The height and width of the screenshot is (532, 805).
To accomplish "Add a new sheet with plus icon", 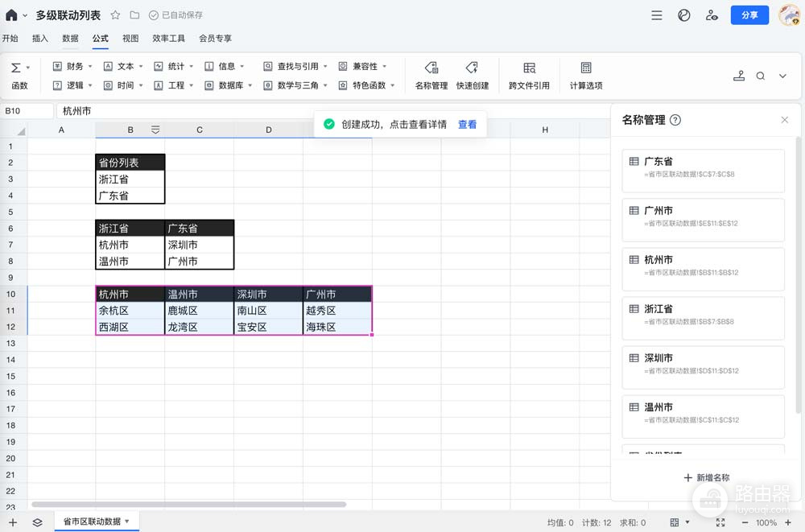I will [13, 523].
